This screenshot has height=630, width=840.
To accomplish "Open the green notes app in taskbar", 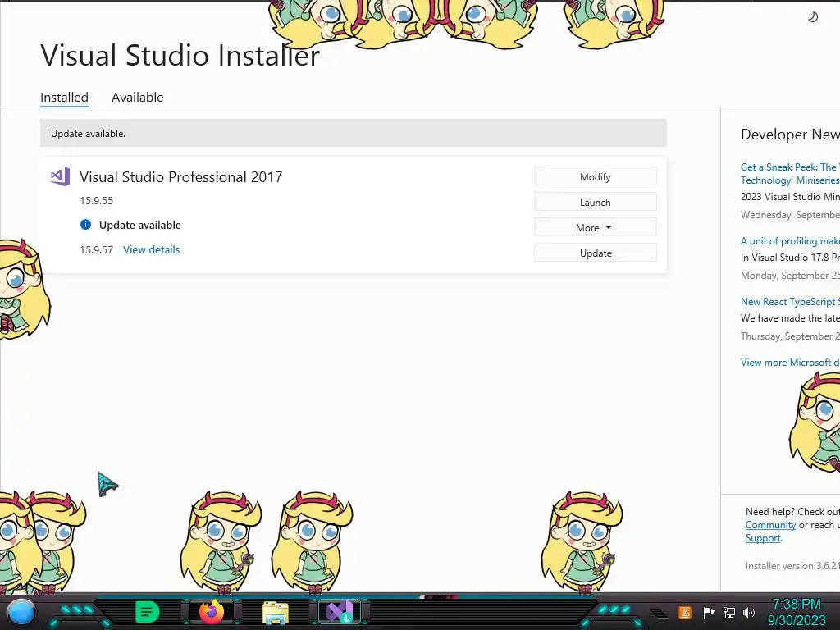I will [148, 612].
